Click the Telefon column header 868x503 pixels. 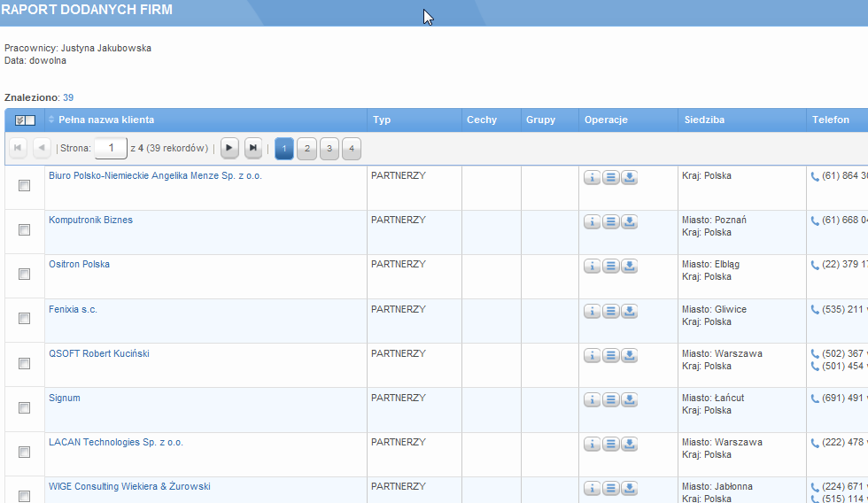tap(838, 120)
